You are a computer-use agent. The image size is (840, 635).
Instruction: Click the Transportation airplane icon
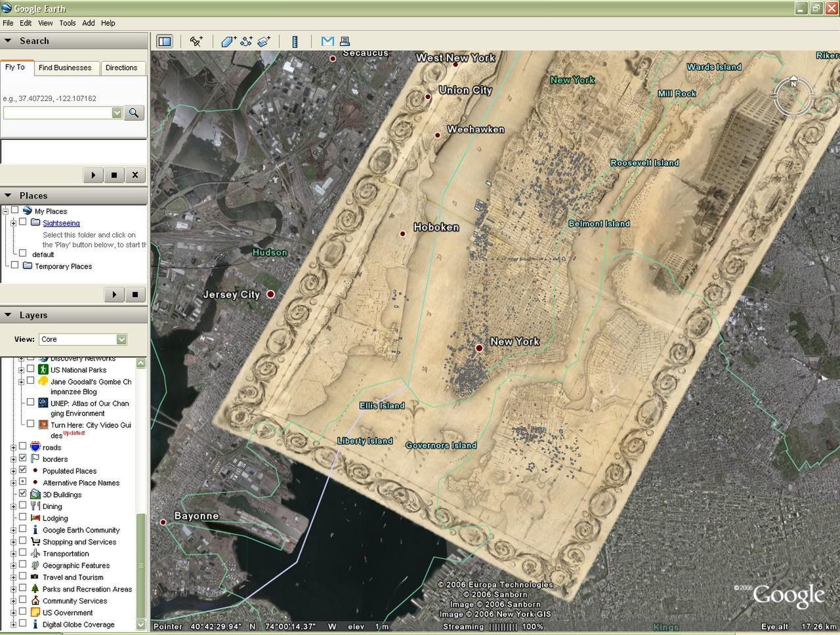35,553
